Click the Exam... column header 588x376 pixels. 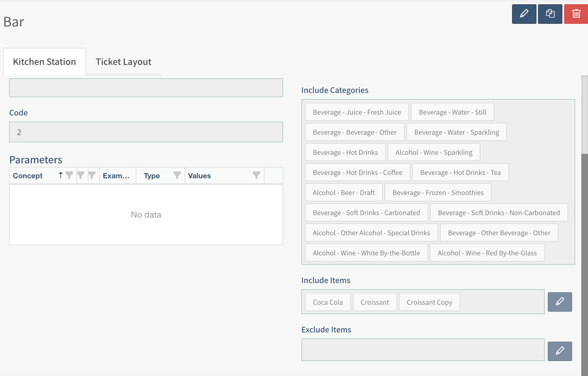(117, 176)
